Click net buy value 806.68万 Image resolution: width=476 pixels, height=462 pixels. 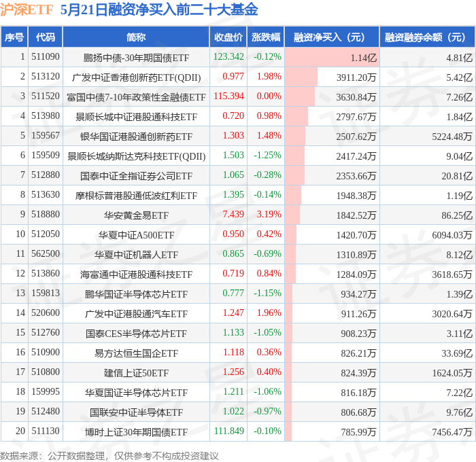click(x=358, y=412)
